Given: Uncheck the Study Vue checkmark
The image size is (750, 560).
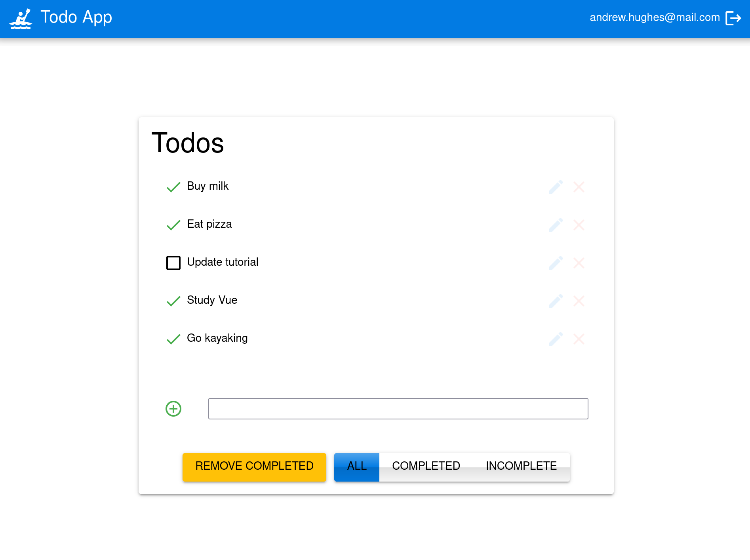Looking at the screenshot, I should pyautogui.click(x=173, y=301).
